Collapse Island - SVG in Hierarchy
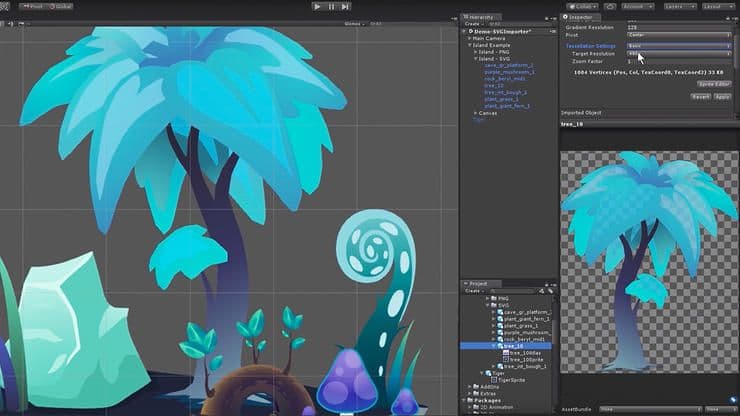Viewport: 740px width, 416px height. (x=476, y=59)
